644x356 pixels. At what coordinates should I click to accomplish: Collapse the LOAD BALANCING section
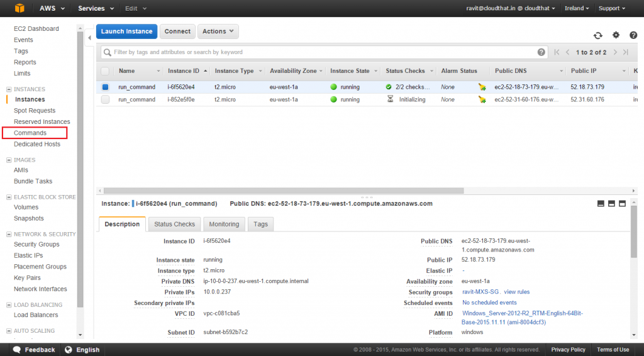pos(9,304)
